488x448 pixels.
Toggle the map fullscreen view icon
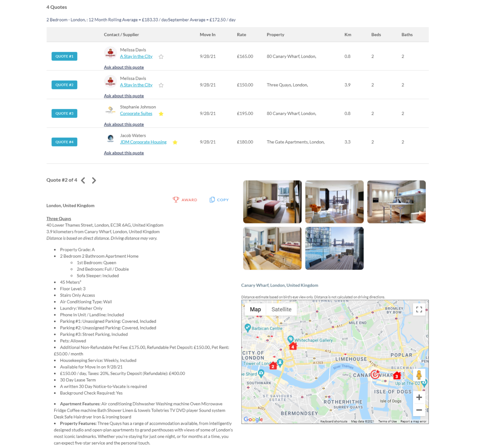coord(419,309)
